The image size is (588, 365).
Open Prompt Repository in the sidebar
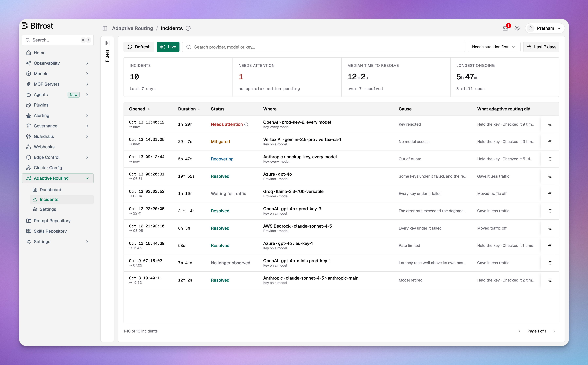(58, 221)
